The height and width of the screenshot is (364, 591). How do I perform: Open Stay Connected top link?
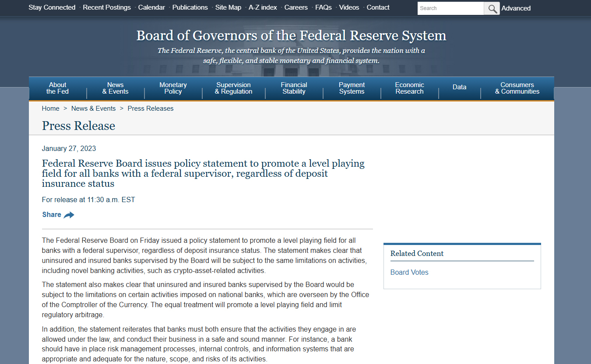click(52, 7)
